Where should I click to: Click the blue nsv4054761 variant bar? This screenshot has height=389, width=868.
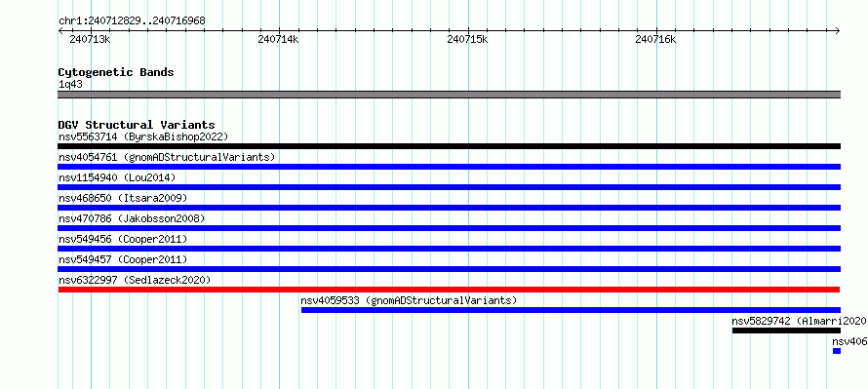[x=449, y=167]
